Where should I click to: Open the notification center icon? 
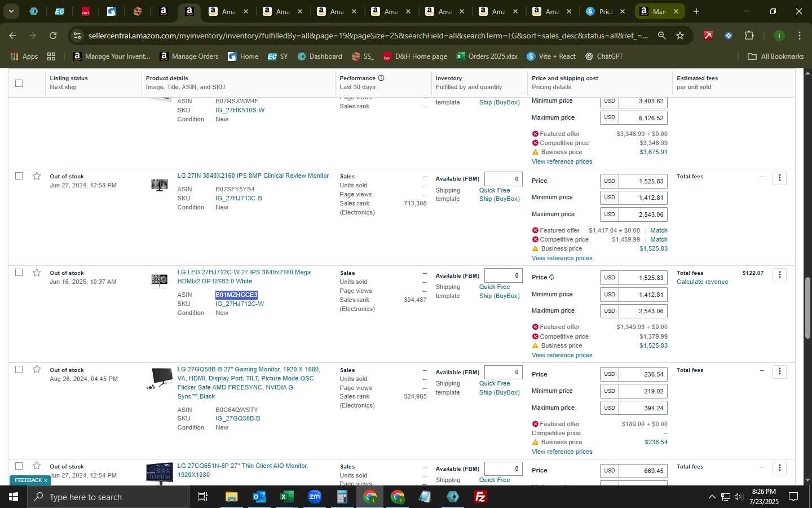click(x=793, y=497)
